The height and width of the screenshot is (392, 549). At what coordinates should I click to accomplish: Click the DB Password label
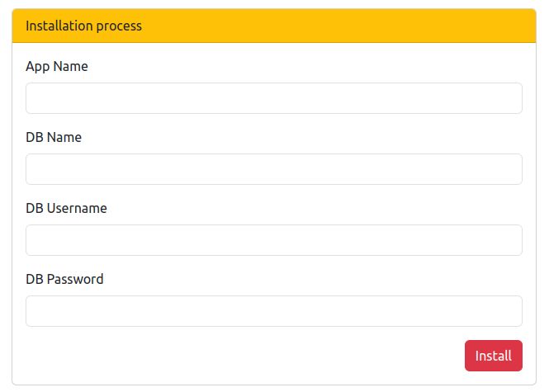[64, 279]
